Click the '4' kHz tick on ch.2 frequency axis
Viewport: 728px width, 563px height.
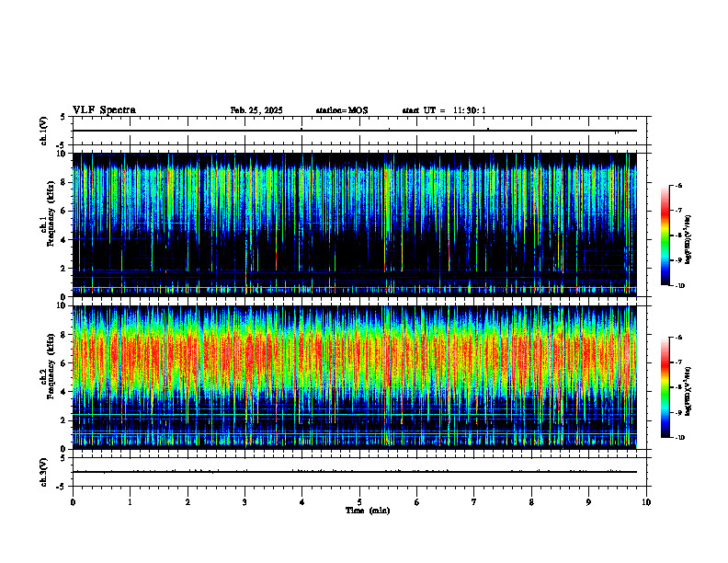click(x=64, y=392)
